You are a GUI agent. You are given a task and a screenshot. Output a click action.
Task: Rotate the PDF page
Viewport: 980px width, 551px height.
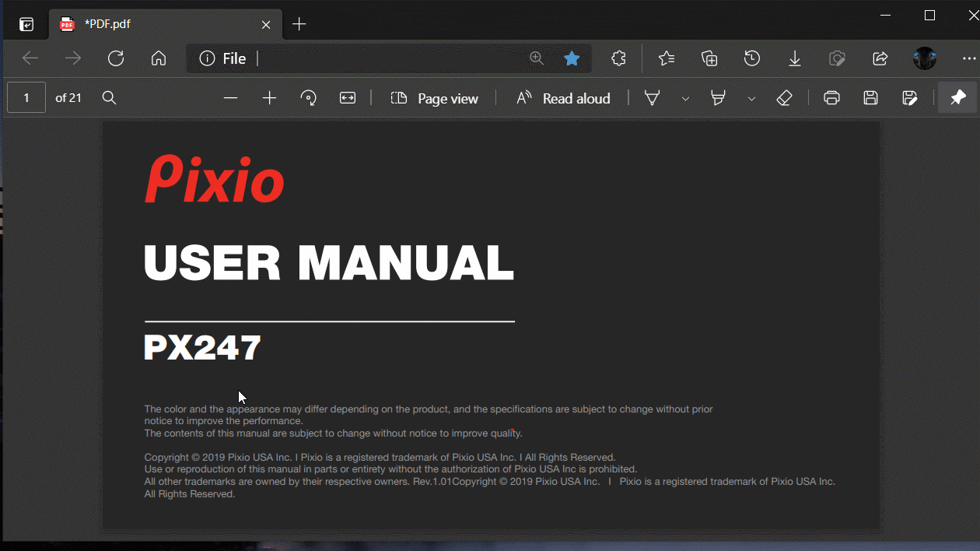click(309, 98)
